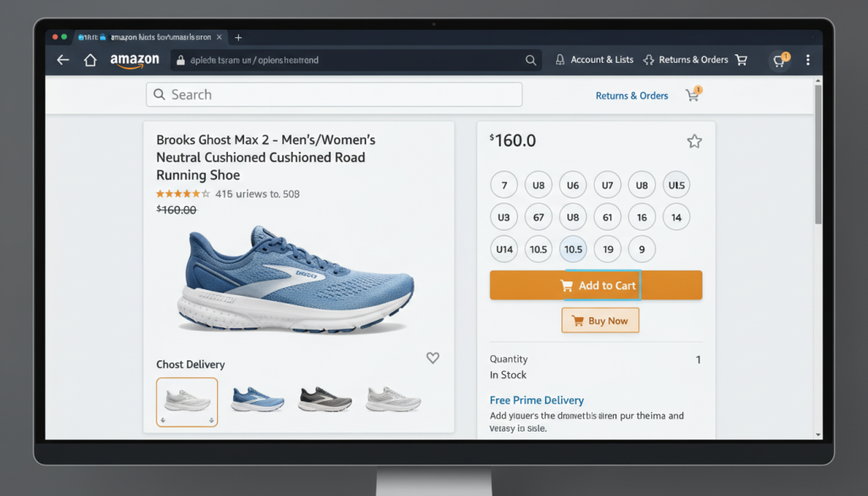
Task: Click the highlighted blue 10.5 size option
Action: click(x=573, y=249)
